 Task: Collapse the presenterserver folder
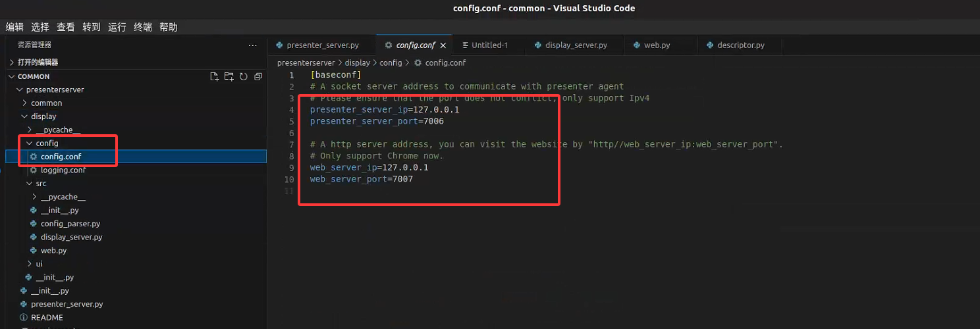[136, 89]
